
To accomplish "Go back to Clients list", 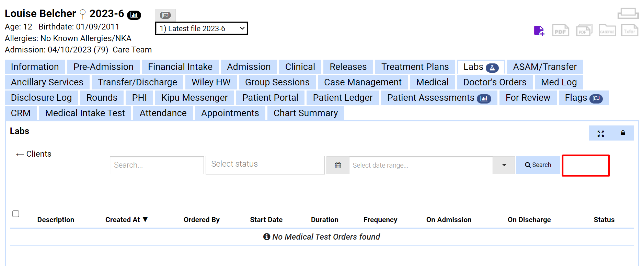I will 33,154.
